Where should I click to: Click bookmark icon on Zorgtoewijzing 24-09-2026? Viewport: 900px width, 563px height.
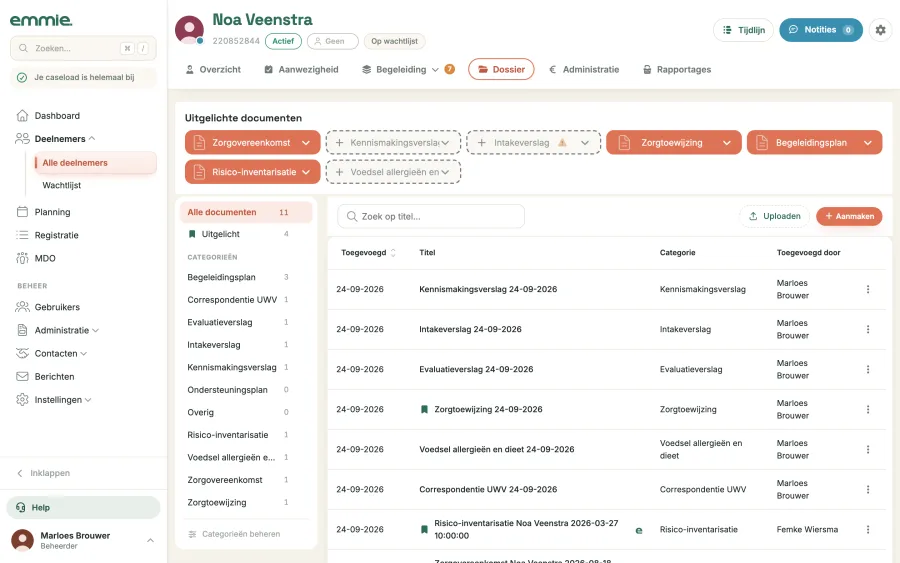click(424, 409)
